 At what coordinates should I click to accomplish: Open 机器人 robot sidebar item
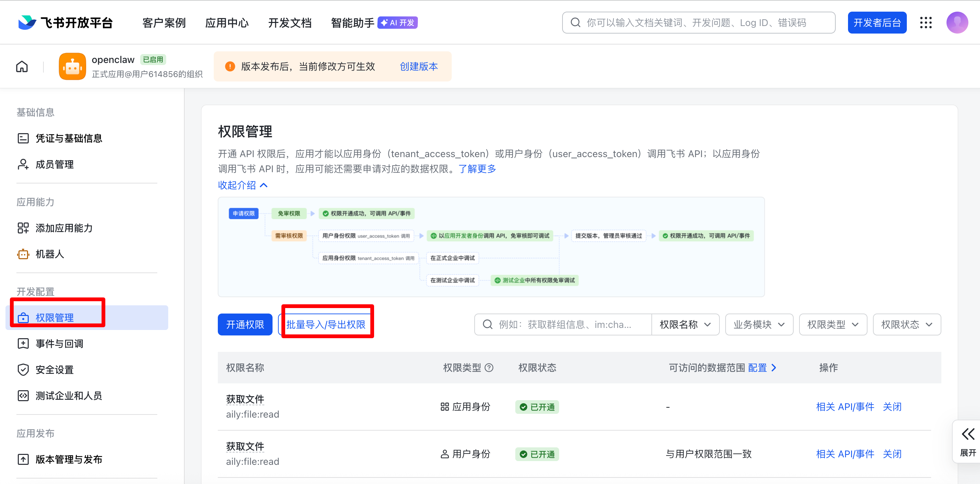coord(50,254)
